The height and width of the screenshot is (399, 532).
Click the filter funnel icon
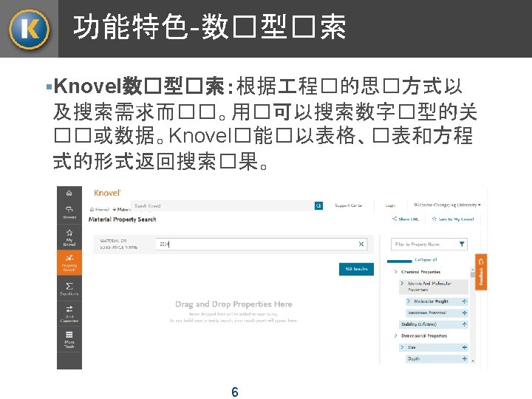click(462, 244)
